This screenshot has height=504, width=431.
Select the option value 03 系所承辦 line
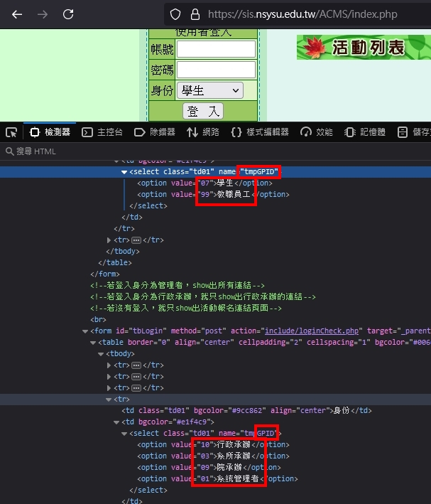click(x=213, y=456)
